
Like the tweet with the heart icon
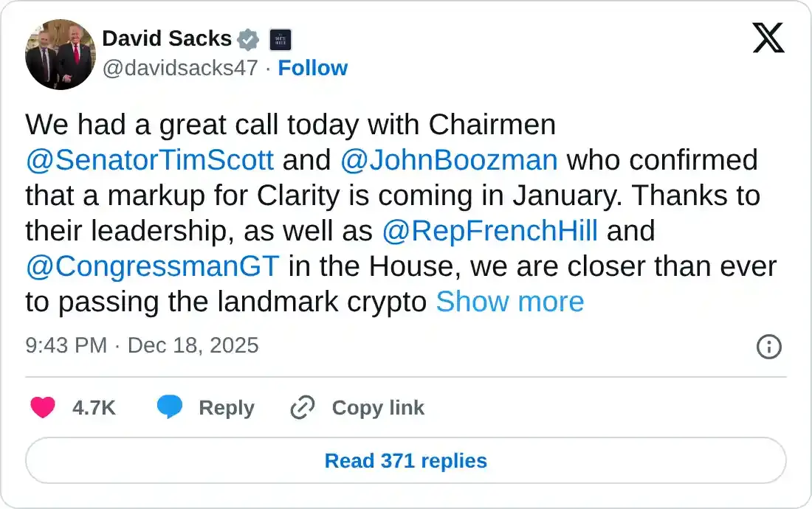coord(42,407)
